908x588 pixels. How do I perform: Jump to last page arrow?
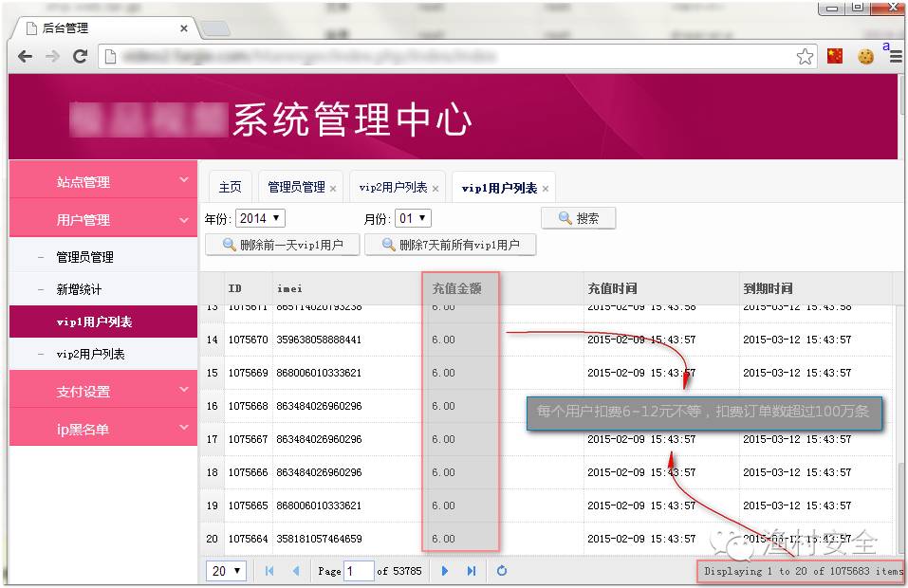(472, 571)
